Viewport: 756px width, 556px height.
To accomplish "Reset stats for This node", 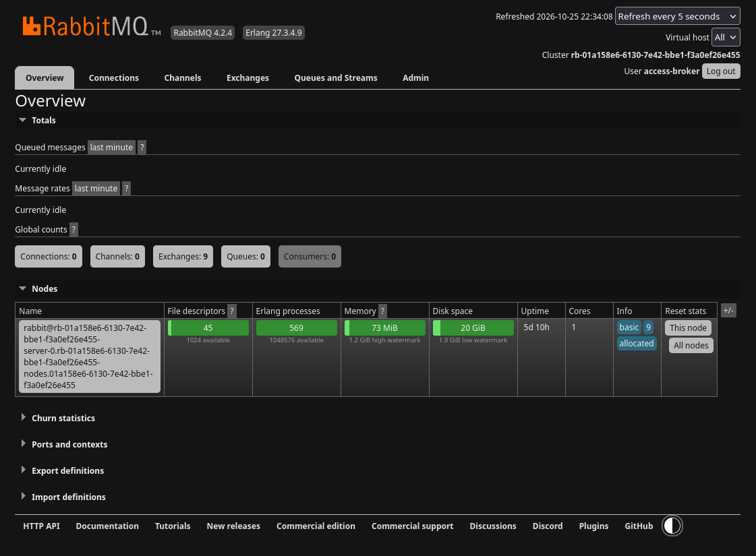I will (x=688, y=328).
